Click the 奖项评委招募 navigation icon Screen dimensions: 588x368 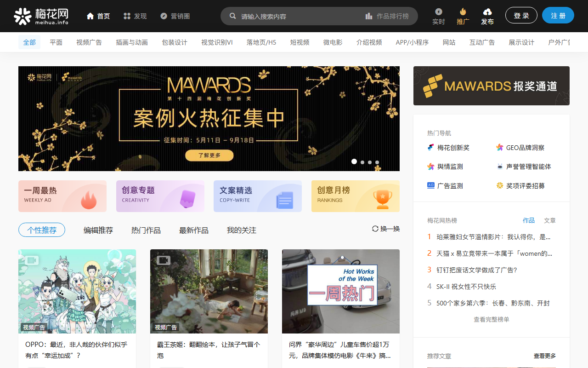[500, 186]
